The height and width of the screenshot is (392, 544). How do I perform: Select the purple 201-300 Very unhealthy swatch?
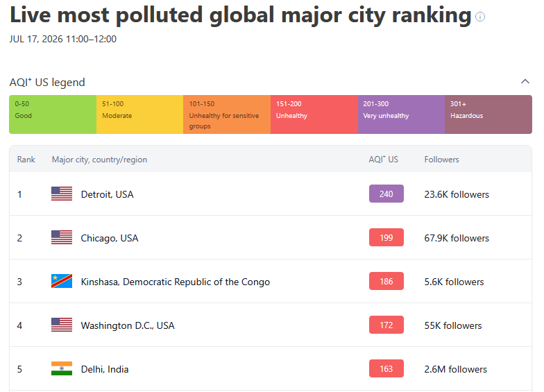(x=401, y=114)
